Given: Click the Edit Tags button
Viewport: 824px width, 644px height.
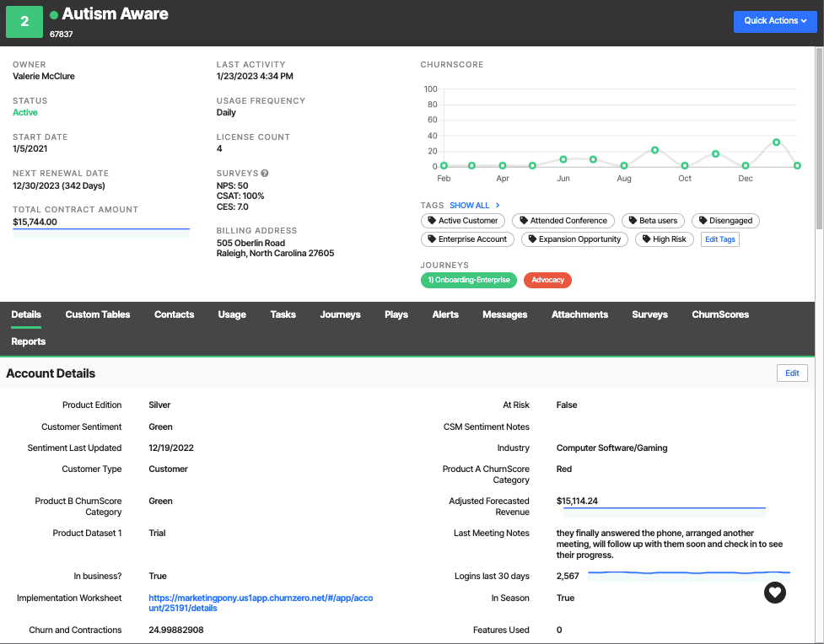Looking at the screenshot, I should pyautogui.click(x=720, y=239).
